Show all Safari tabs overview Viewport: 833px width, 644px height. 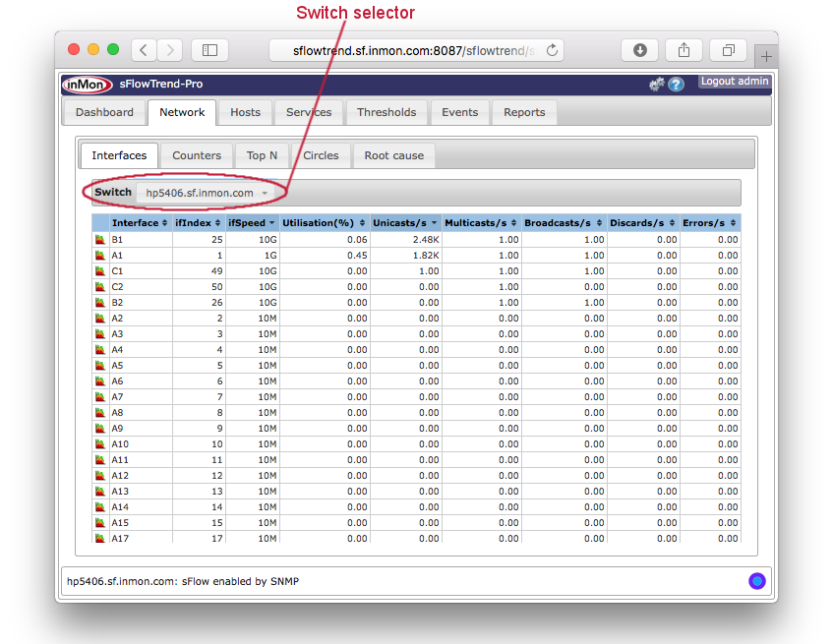(729, 50)
